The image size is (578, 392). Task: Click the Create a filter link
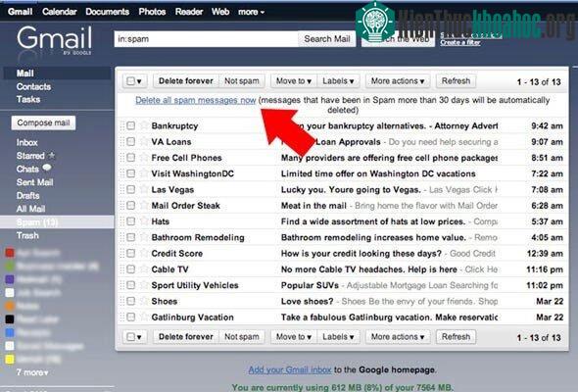[x=460, y=43]
